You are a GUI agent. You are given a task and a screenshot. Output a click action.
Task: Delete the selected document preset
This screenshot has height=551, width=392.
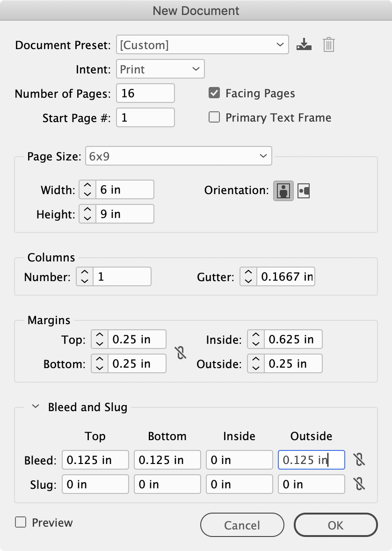pyautogui.click(x=329, y=44)
